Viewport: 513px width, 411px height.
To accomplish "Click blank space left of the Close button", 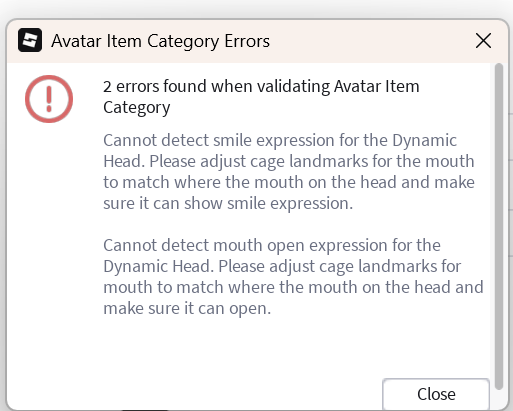I will tap(233, 393).
